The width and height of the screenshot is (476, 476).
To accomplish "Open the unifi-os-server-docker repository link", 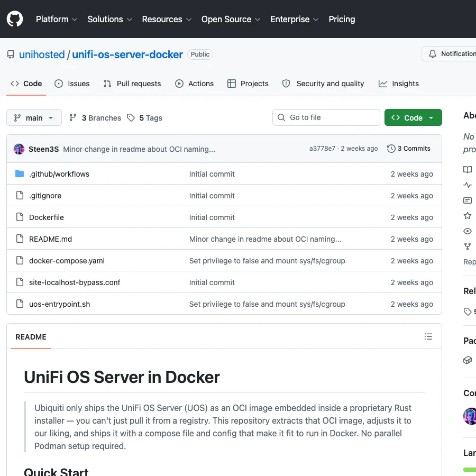I will point(127,54).
